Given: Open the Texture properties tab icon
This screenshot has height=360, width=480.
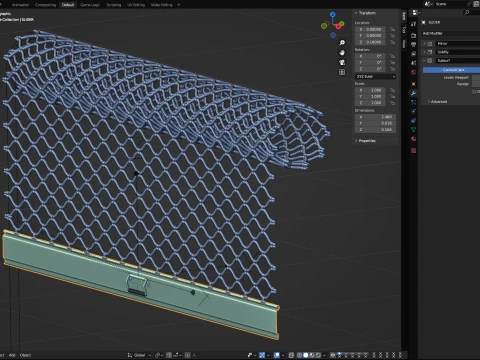Looking at the screenshot, I should click(414, 150).
